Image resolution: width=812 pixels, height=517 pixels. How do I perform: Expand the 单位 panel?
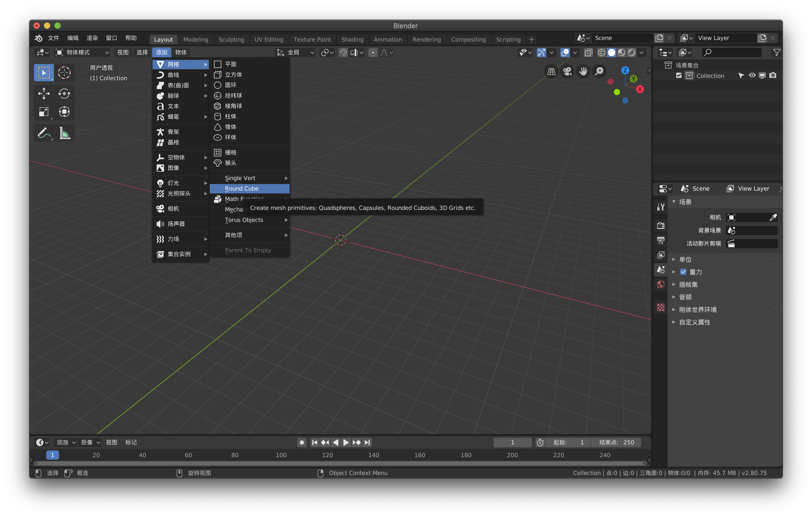pos(685,260)
